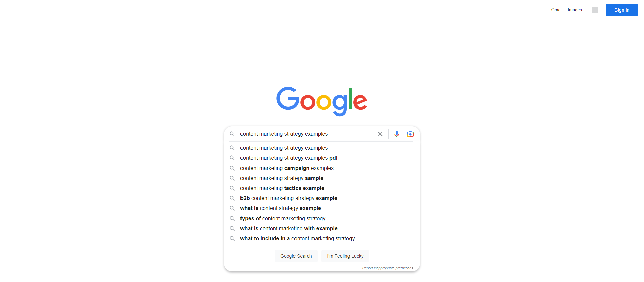The image size is (644, 282).
Task: Click the I'm Feeling Lucky button
Action: (345, 256)
